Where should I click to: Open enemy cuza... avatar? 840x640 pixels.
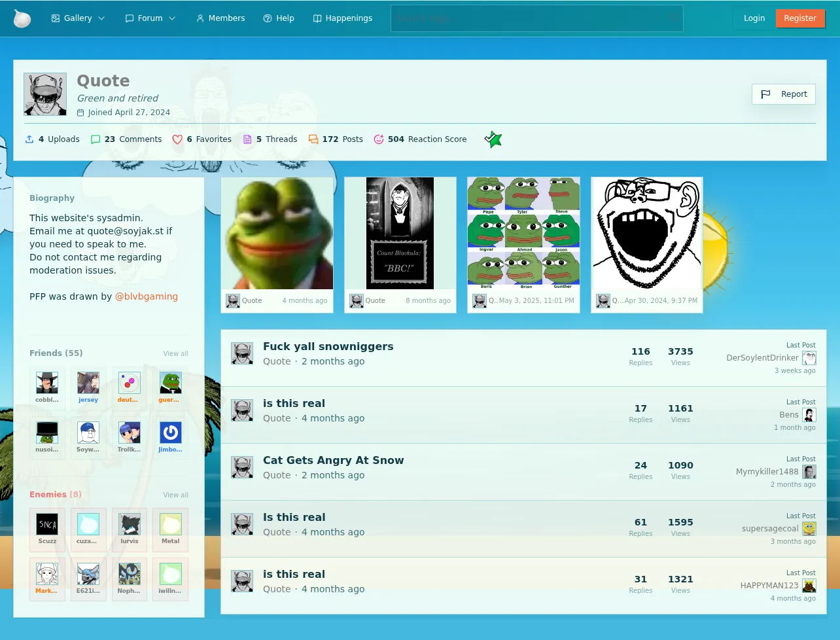[x=88, y=524]
